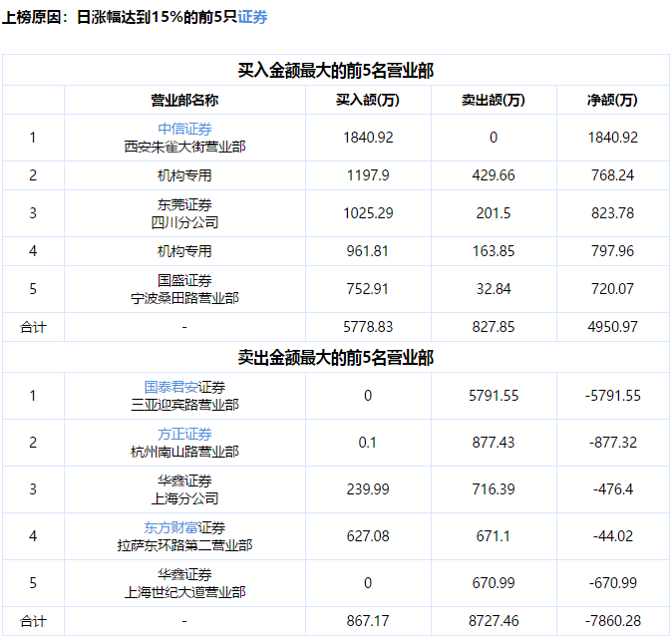The width and height of the screenshot is (672, 639).
Task: Open the 东方财富 link
Action: point(171,527)
